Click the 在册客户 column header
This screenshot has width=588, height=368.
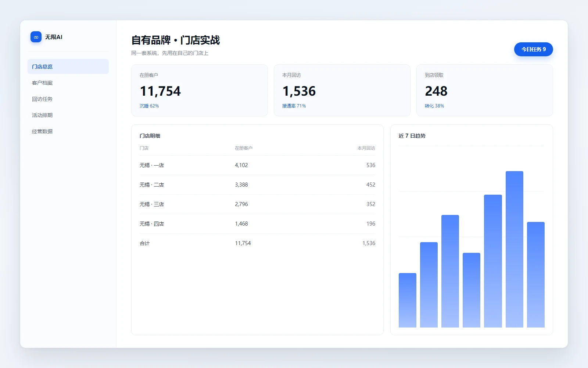click(x=244, y=148)
